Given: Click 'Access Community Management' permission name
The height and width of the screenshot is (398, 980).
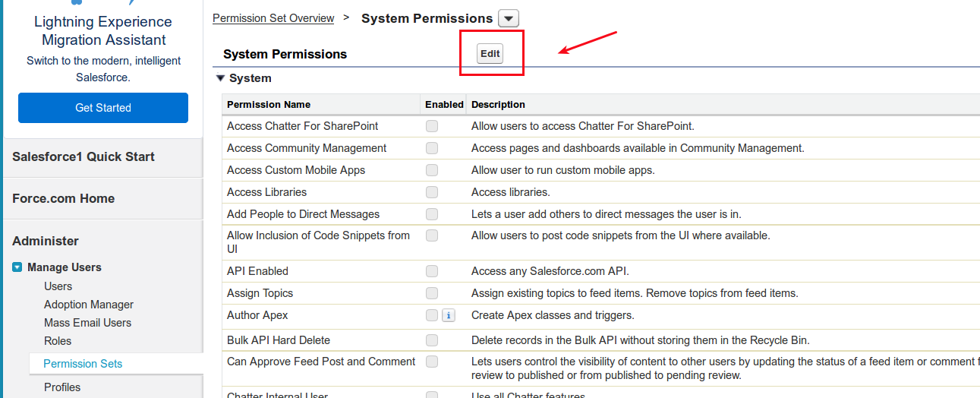Looking at the screenshot, I should tap(307, 148).
